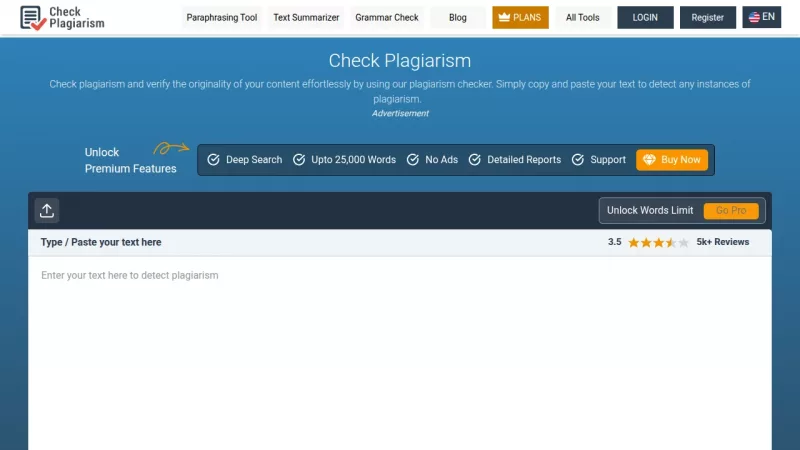The width and height of the screenshot is (800, 450).
Task: Open the Blog link
Action: 458,17
